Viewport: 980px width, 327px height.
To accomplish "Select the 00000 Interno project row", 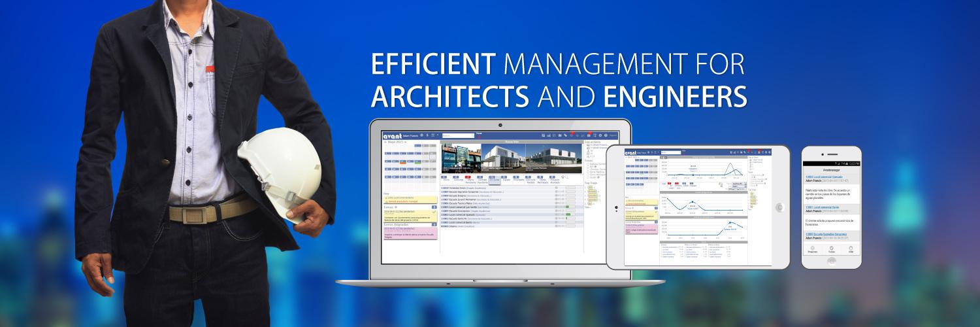I will (x=512, y=226).
